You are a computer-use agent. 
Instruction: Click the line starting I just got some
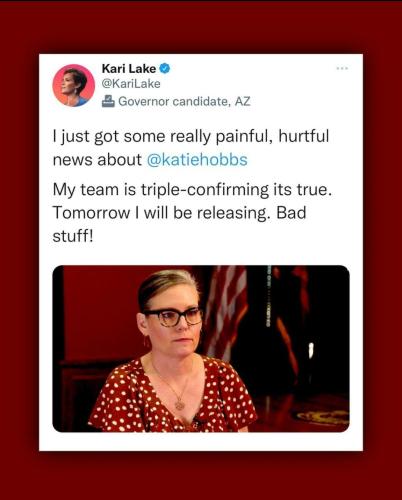tap(191, 136)
